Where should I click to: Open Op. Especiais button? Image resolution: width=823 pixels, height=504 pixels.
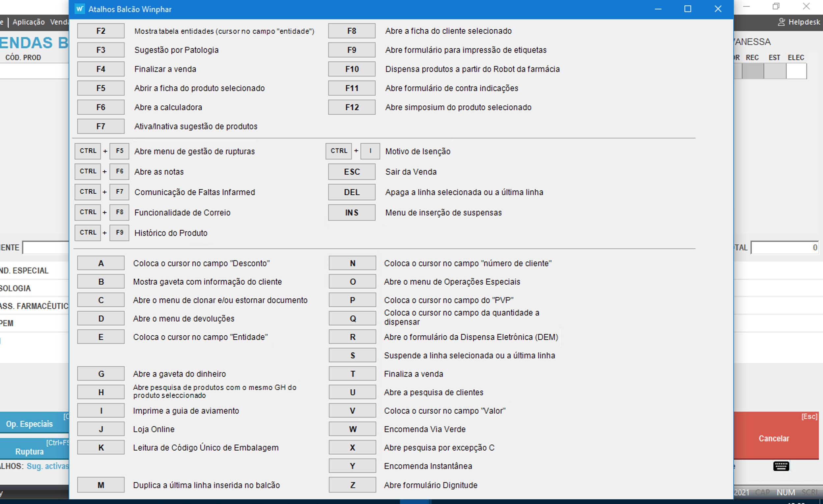click(29, 424)
